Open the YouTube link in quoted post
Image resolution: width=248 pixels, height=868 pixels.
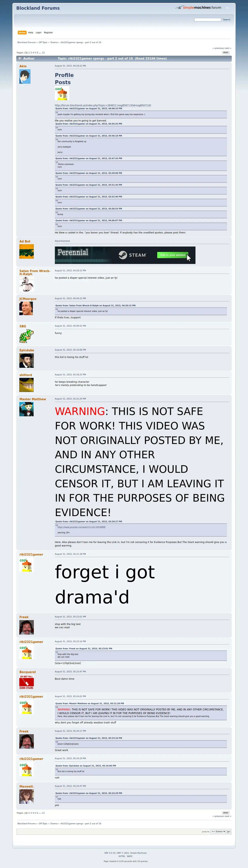tap(82, 527)
